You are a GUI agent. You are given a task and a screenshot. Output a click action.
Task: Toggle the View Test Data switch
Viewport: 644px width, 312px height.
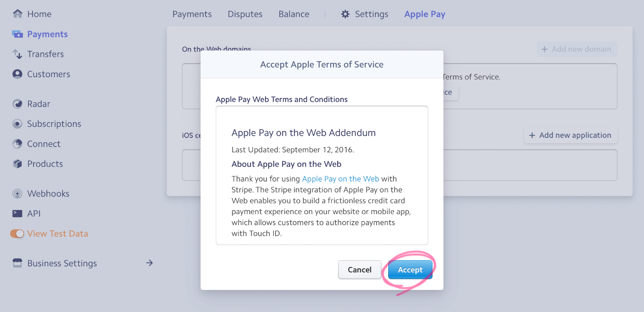coord(17,233)
